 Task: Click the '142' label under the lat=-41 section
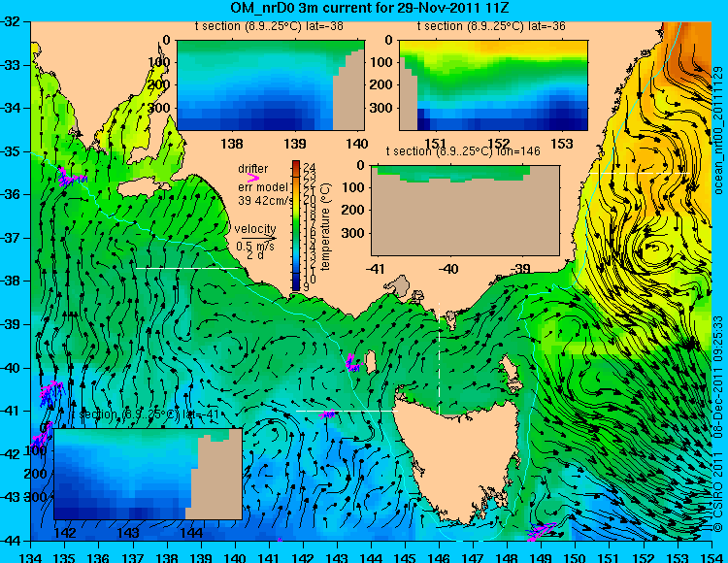[x=65, y=532]
